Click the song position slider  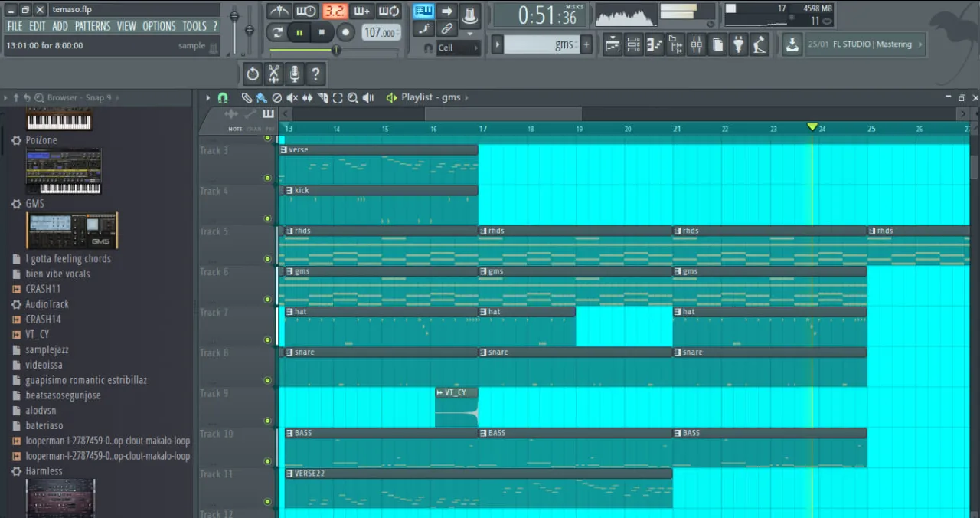(x=335, y=50)
